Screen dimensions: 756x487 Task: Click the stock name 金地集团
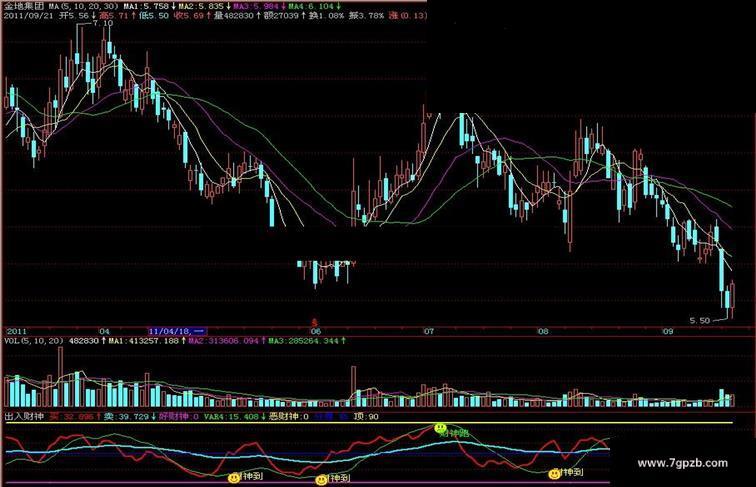click(x=24, y=6)
